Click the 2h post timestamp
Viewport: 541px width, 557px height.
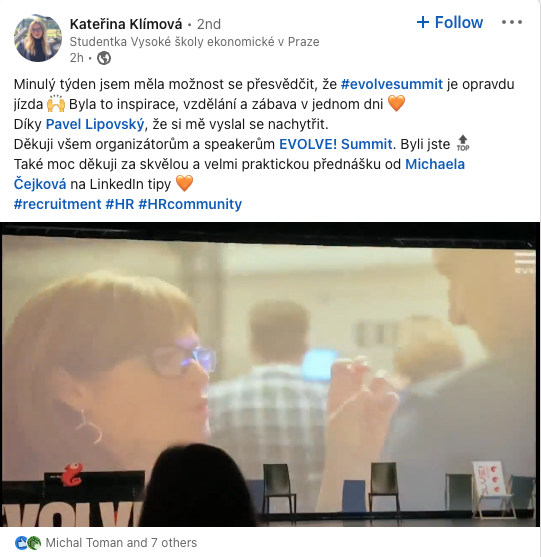[77, 58]
